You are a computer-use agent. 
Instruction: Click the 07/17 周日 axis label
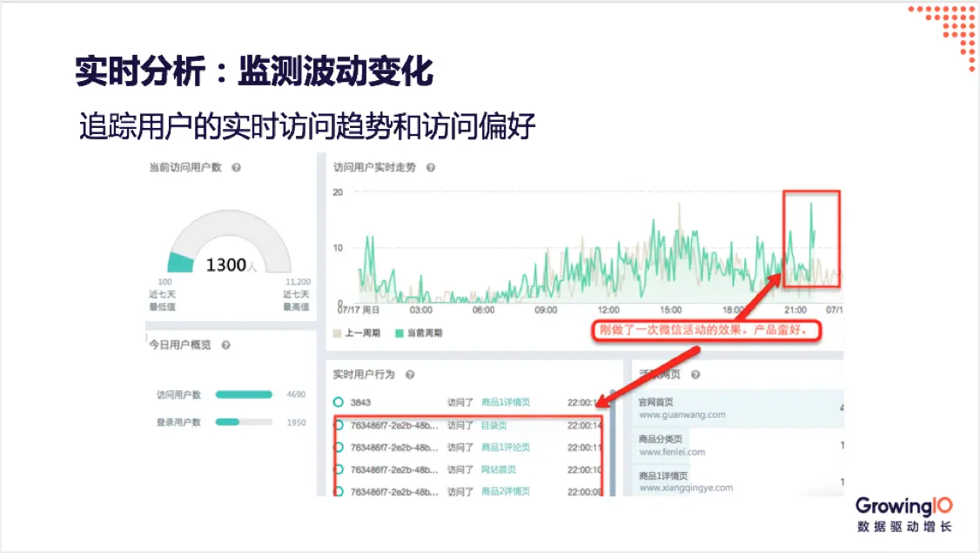[358, 310]
